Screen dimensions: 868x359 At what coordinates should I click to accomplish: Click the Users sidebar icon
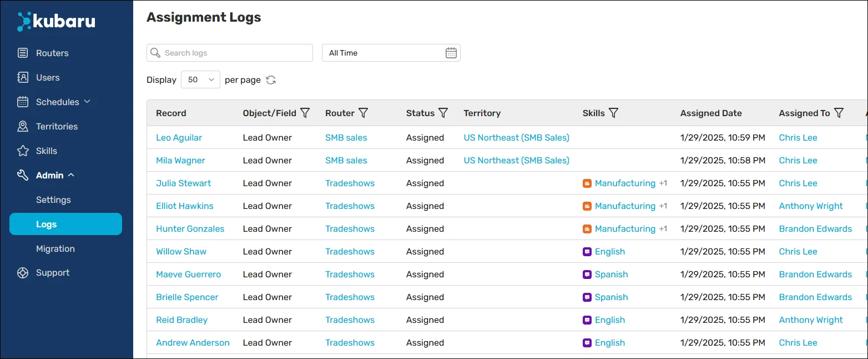(23, 78)
